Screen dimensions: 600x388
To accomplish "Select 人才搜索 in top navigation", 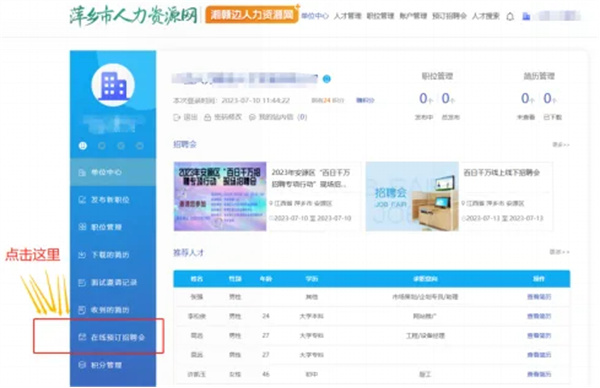I will coord(486,16).
